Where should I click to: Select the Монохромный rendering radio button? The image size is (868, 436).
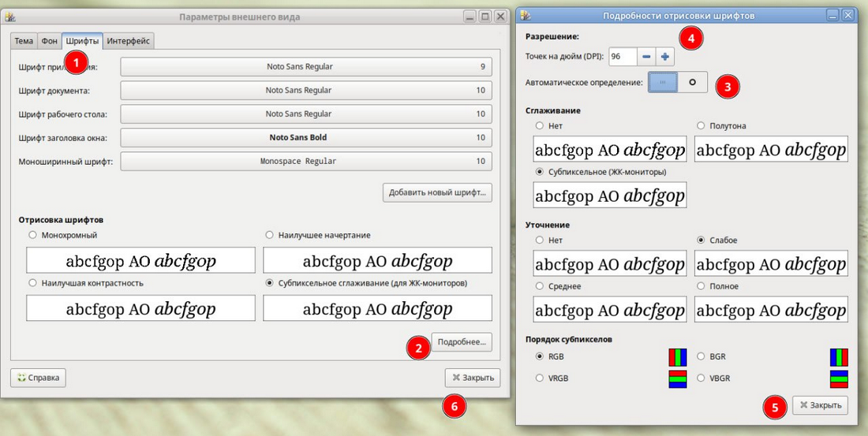pyautogui.click(x=32, y=235)
